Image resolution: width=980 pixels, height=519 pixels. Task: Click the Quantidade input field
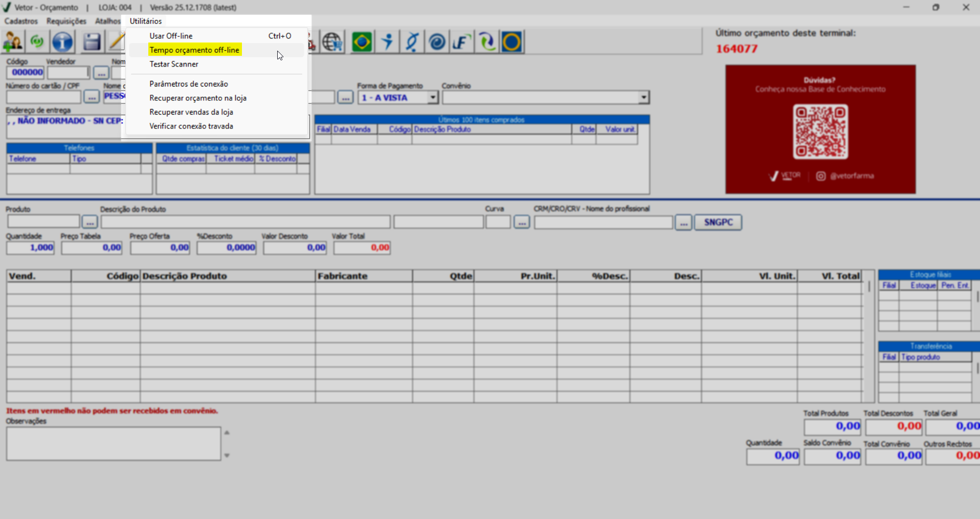pyautogui.click(x=31, y=248)
